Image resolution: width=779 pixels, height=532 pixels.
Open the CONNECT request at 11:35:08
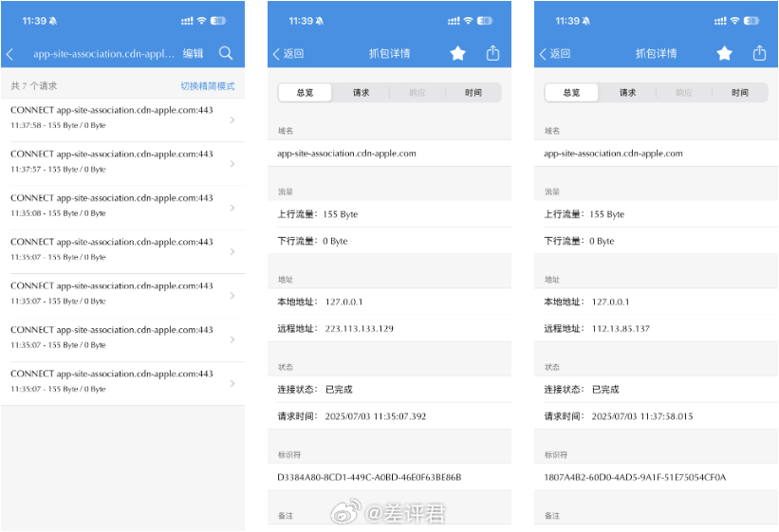pos(122,208)
